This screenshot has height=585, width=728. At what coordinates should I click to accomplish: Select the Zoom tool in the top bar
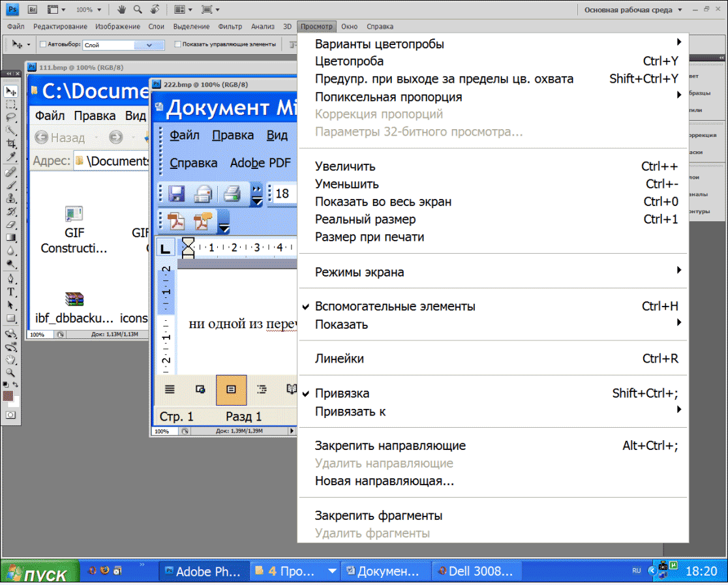pos(138,10)
